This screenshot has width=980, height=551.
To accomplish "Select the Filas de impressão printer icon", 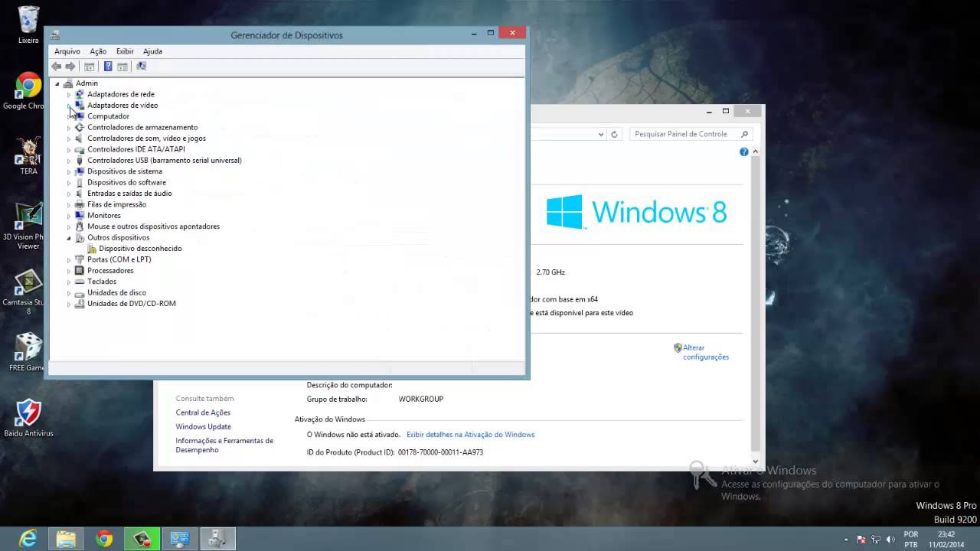I will click(x=80, y=204).
